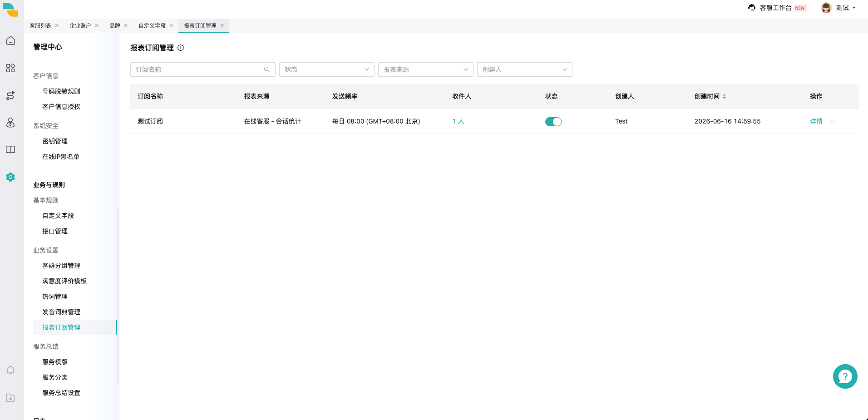Click the app logo at top left
This screenshot has width=868, height=420.
coord(10,10)
